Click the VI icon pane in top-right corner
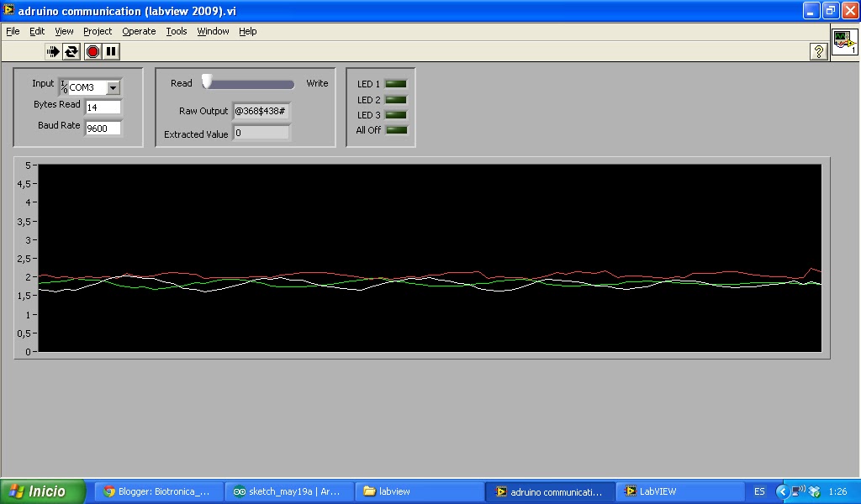Image resolution: width=861 pixels, height=504 pixels. [x=844, y=42]
